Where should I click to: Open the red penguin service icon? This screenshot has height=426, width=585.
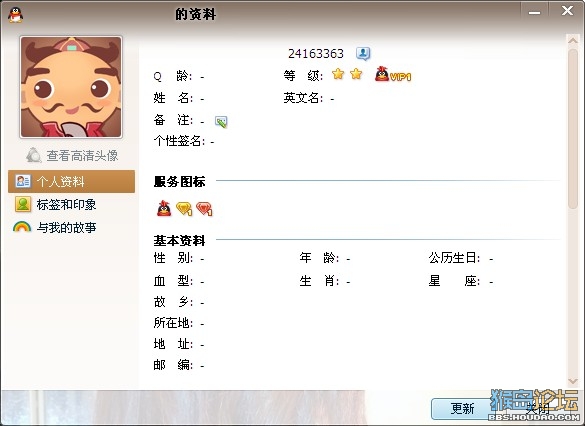164,209
